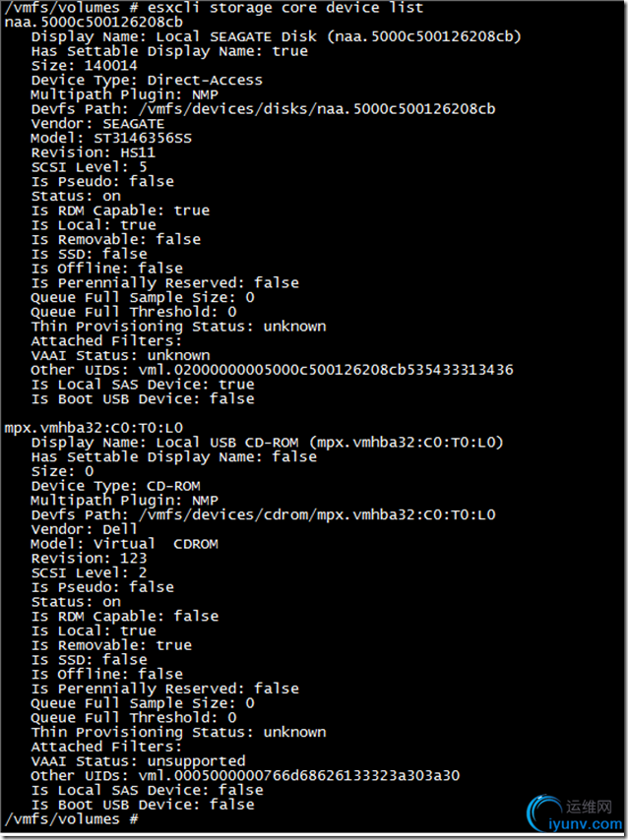Viewport: 628px width, 840px height.
Task: Click the VAAI Status: unsupported line
Action: [x=138, y=761]
